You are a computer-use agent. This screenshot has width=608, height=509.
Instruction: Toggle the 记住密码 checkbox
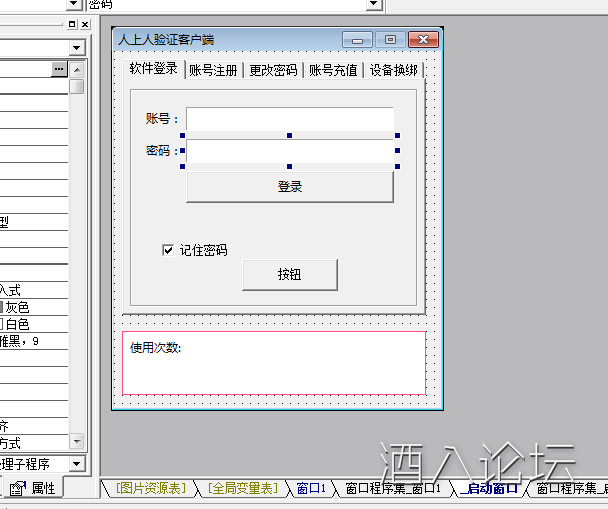click(x=168, y=250)
